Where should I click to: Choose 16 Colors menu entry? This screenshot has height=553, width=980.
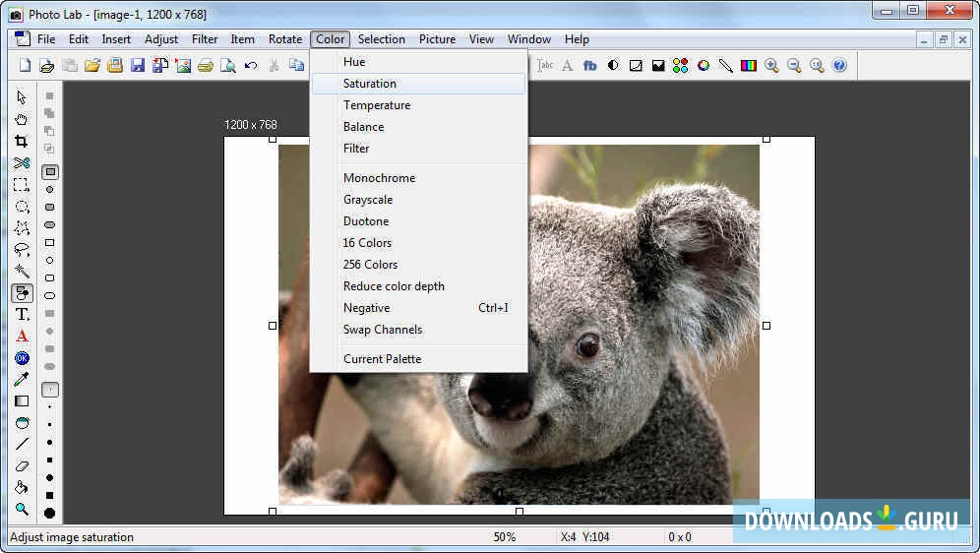(419, 243)
